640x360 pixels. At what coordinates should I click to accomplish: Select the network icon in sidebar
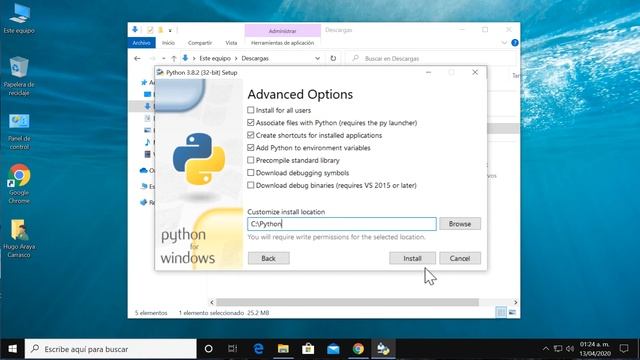tap(143, 202)
